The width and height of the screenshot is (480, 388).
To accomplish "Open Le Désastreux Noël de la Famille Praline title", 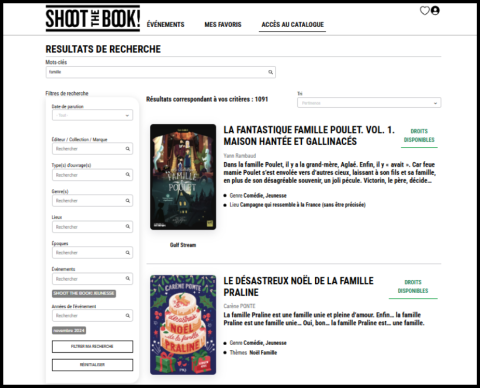I will point(298,286).
